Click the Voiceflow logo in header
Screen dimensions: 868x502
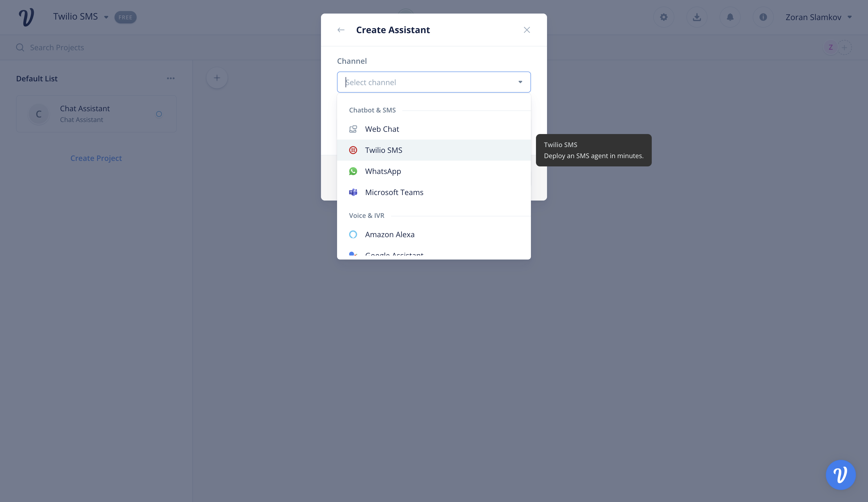(26, 17)
